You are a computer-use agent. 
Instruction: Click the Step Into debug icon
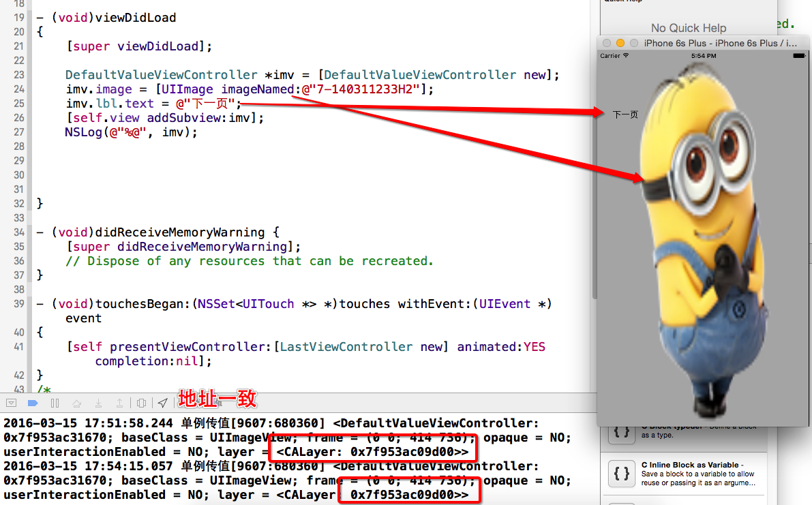tap(98, 403)
